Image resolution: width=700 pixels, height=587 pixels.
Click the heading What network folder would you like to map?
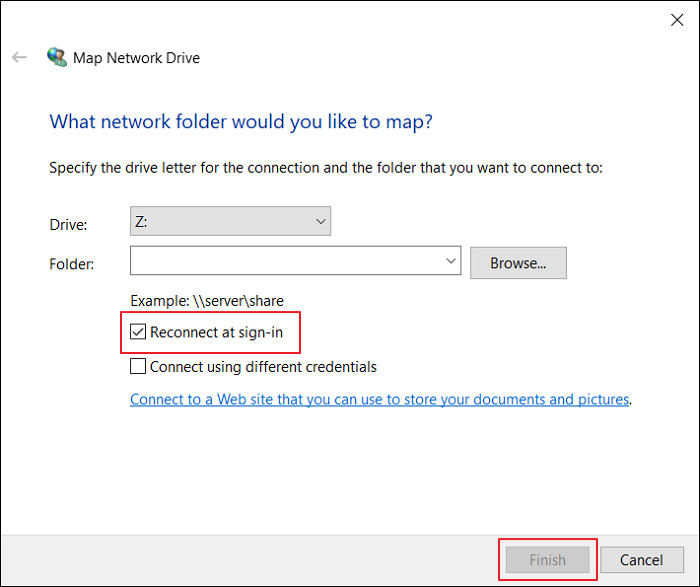point(241,121)
